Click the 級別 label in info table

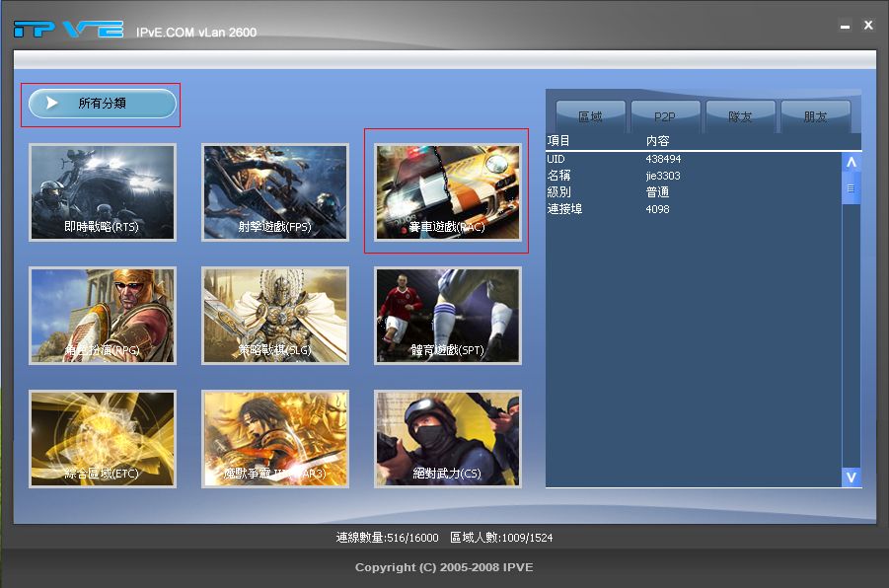point(559,192)
